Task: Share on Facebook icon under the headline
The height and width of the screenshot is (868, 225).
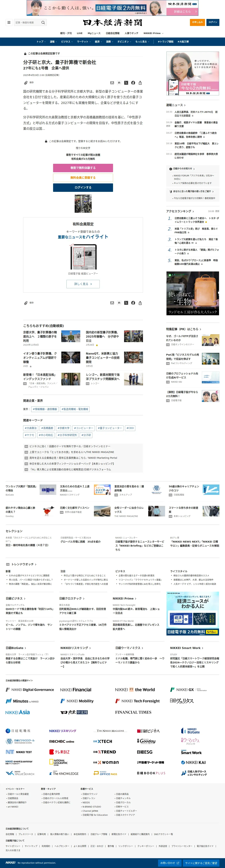Action: [133, 83]
